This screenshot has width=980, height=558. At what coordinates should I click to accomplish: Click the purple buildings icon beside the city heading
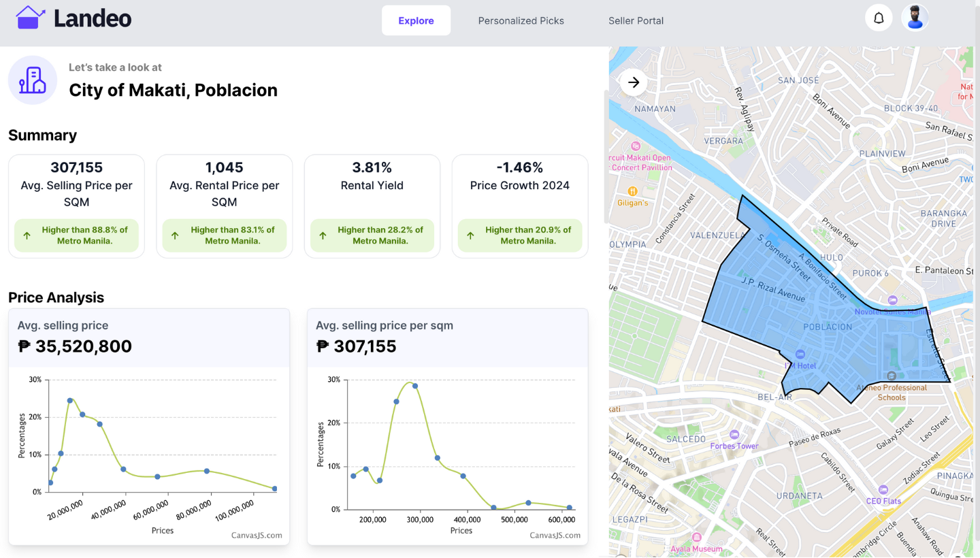32,80
